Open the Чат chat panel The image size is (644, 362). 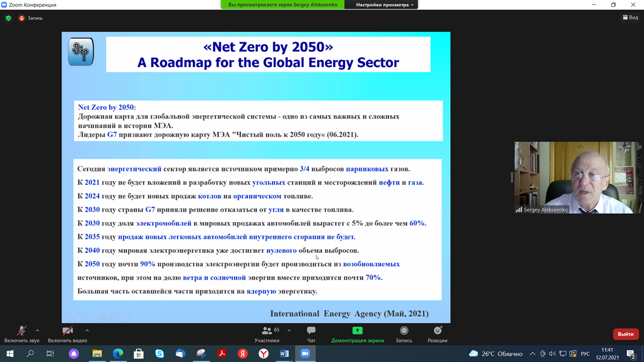(x=311, y=334)
